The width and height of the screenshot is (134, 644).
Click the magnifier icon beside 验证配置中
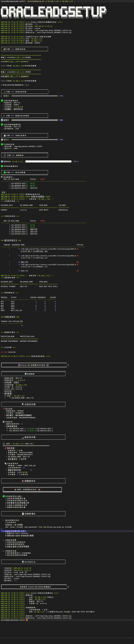2,177
